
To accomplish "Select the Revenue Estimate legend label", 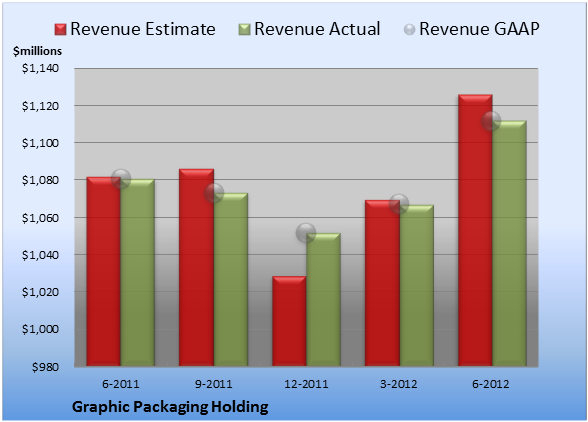I will tap(143, 29).
